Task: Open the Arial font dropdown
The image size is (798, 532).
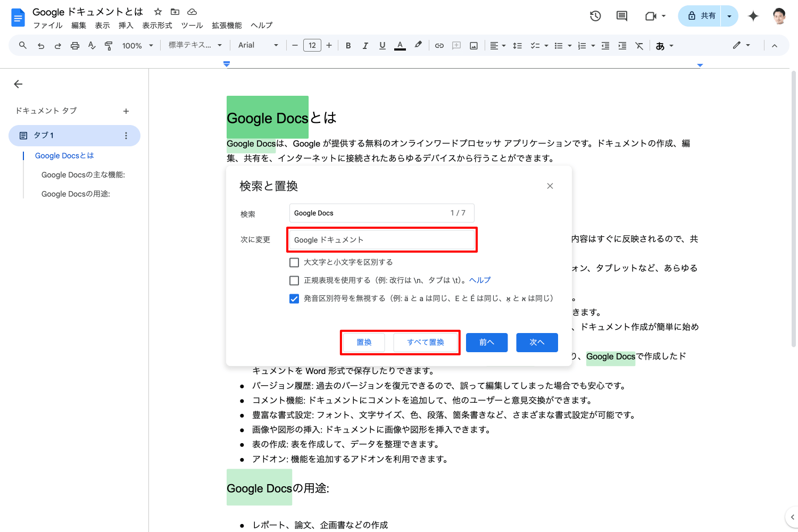Action: 258,46
